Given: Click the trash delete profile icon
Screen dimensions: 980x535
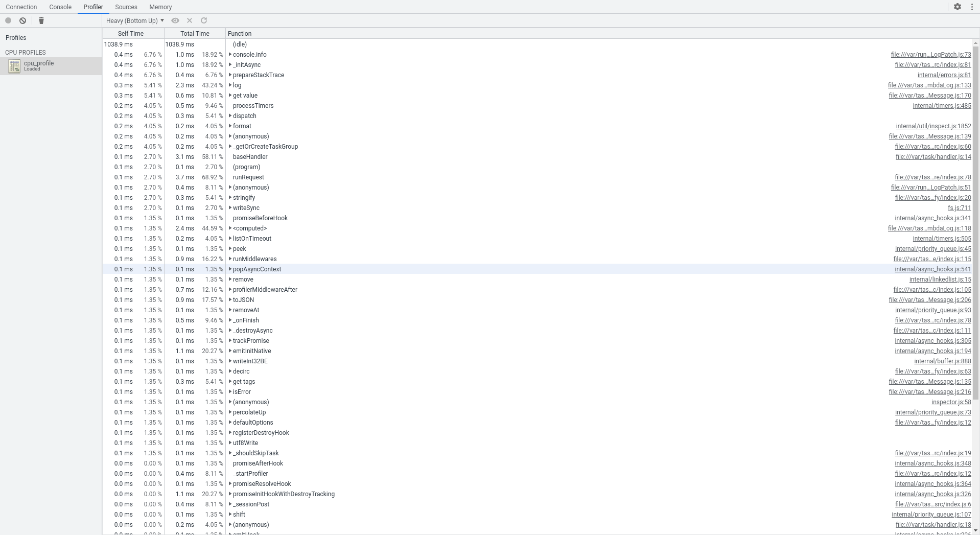Looking at the screenshot, I should point(41,20).
